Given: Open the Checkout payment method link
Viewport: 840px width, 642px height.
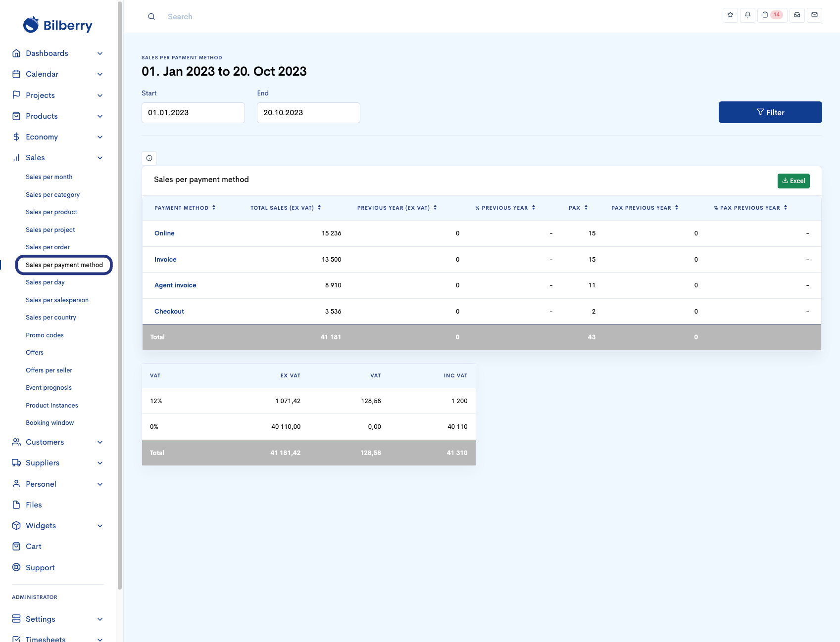Looking at the screenshot, I should click(169, 312).
